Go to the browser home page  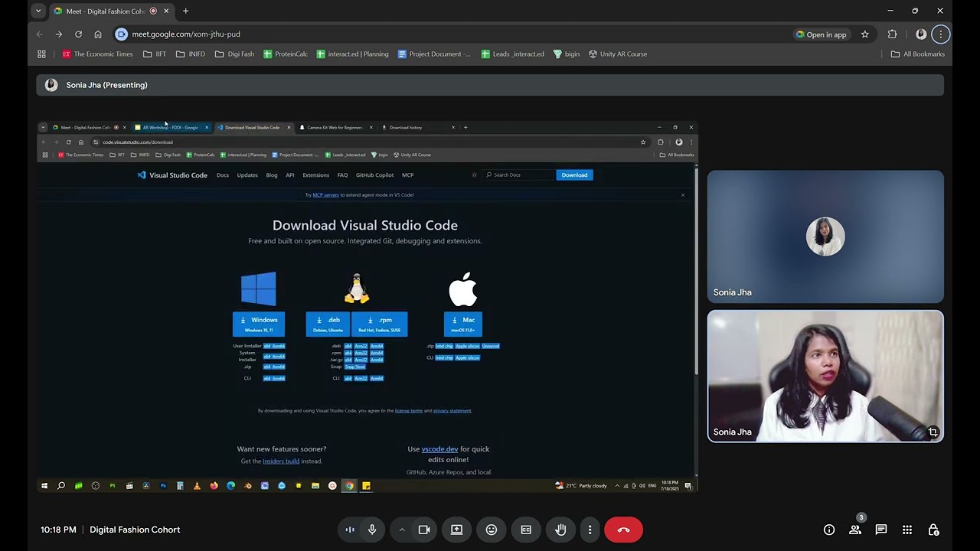pyautogui.click(x=98, y=34)
